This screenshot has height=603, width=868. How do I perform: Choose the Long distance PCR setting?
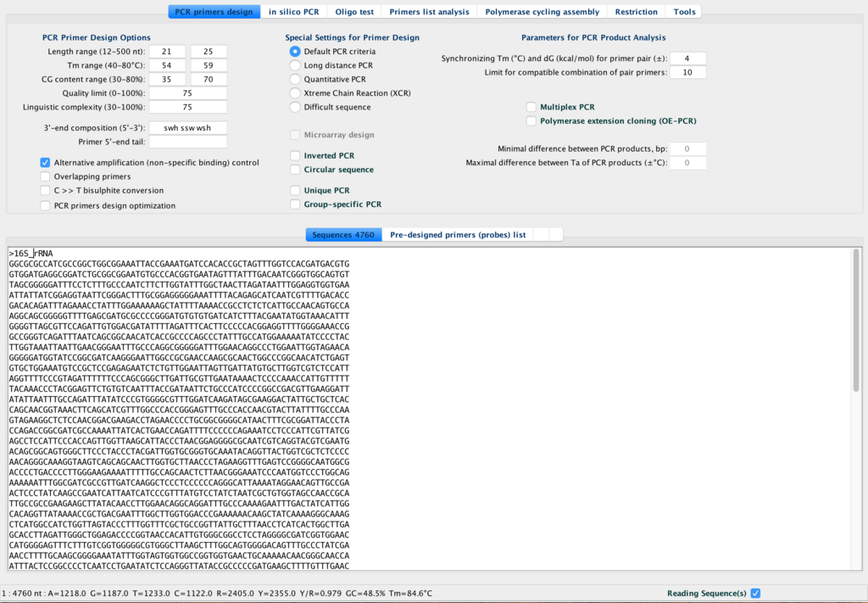pyautogui.click(x=295, y=65)
